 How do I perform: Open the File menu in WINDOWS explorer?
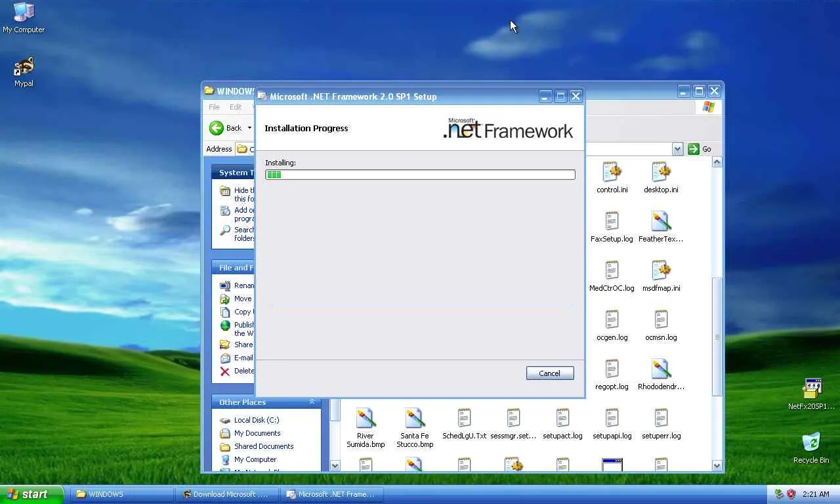point(214,107)
